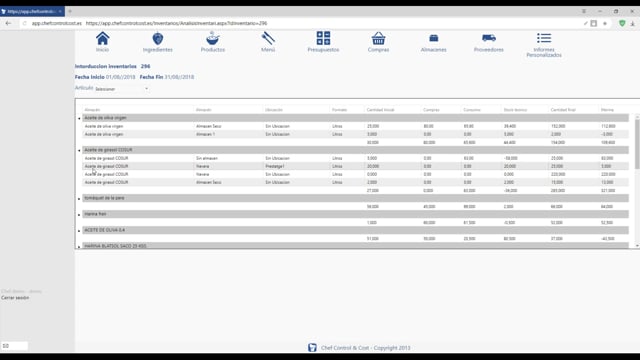640x360 pixels.
Task: Click the green shield extension icon
Action: pyautogui.click(x=622, y=23)
